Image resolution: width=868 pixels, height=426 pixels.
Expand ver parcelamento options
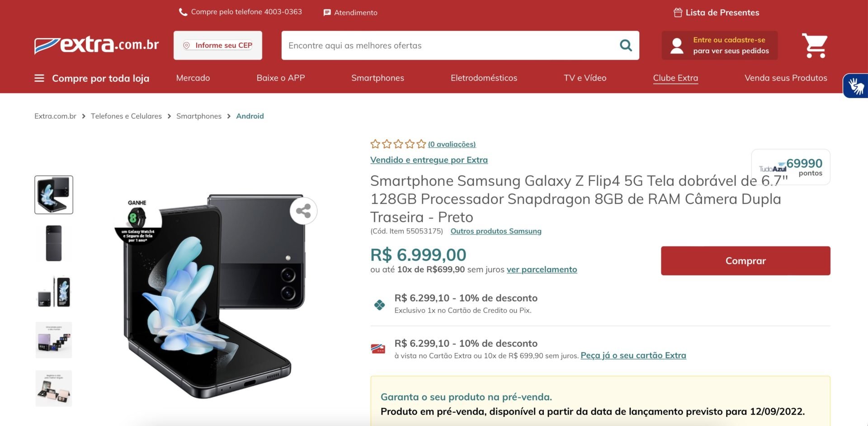[x=542, y=270]
